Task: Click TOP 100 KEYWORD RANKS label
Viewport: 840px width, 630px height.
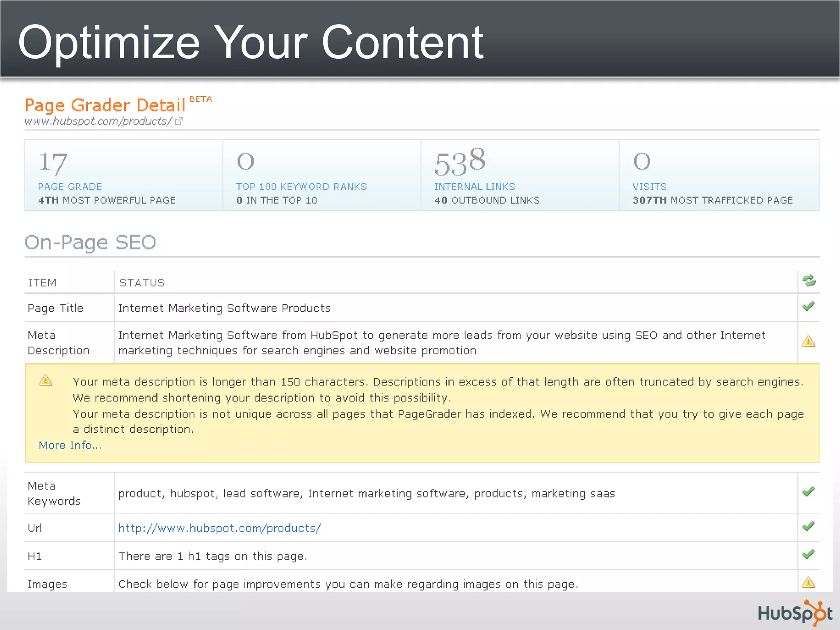Action: (301, 187)
